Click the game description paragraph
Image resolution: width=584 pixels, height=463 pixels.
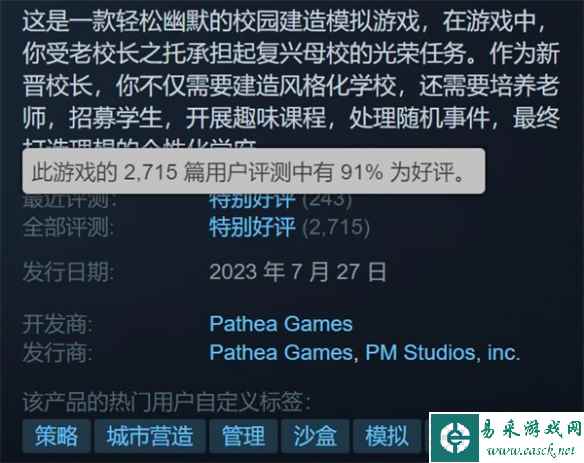pyautogui.click(x=291, y=78)
